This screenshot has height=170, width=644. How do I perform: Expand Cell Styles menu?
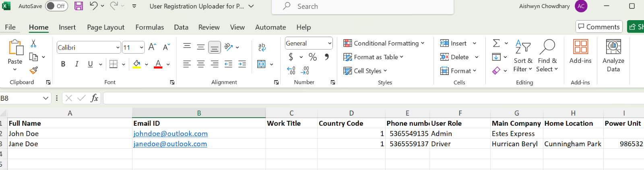[365, 70]
